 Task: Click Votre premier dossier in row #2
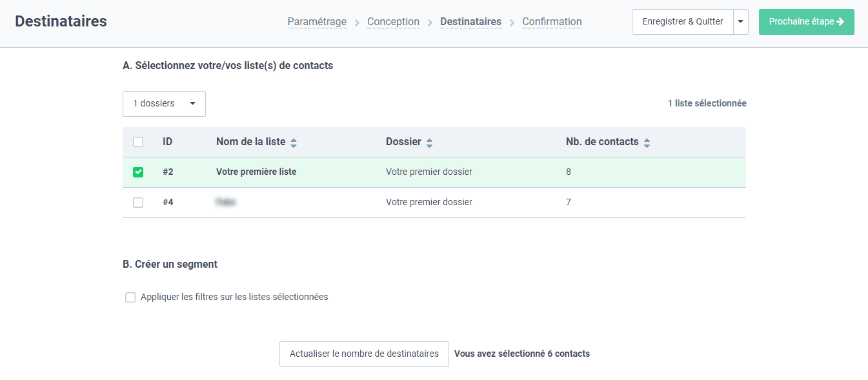429,172
